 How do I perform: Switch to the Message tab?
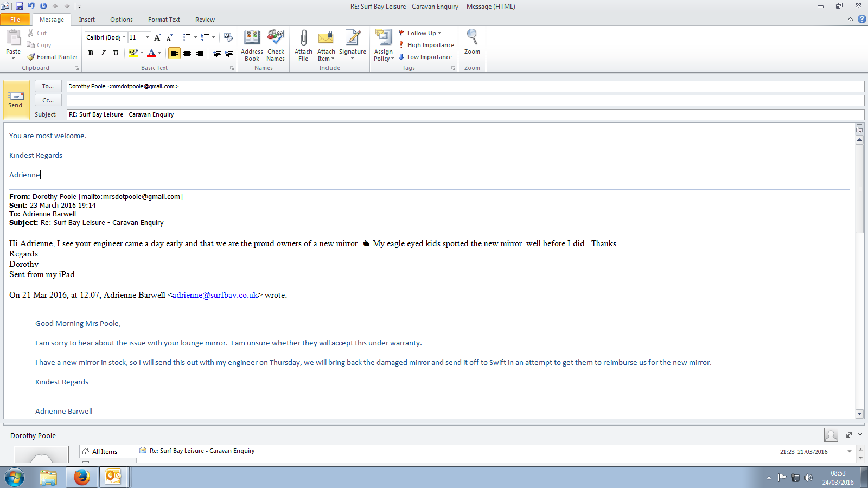(x=52, y=20)
